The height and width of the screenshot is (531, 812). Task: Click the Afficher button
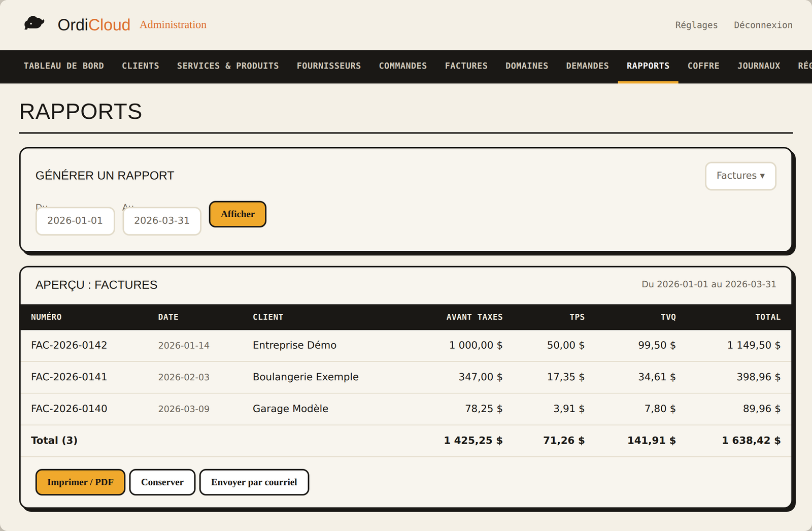click(238, 214)
